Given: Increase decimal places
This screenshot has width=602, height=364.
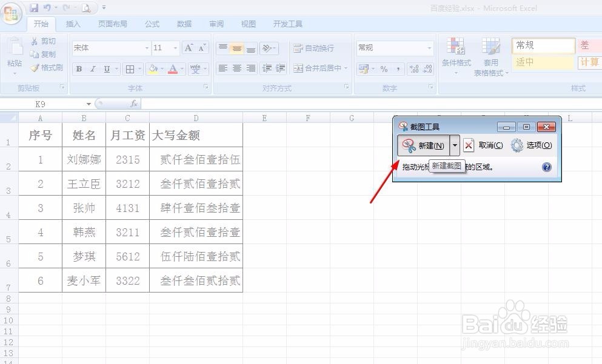Looking at the screenshot, I should pos(414,69).
